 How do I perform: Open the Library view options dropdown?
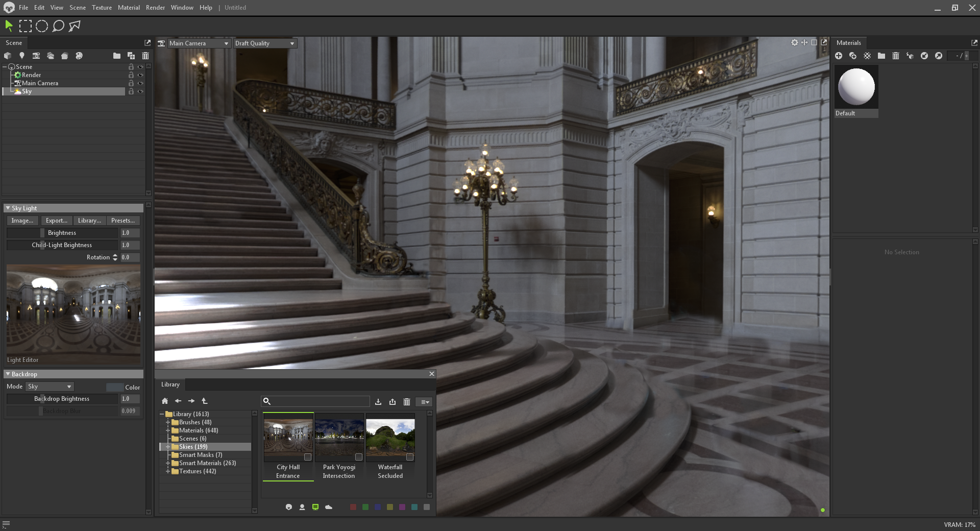pos(424,402)
